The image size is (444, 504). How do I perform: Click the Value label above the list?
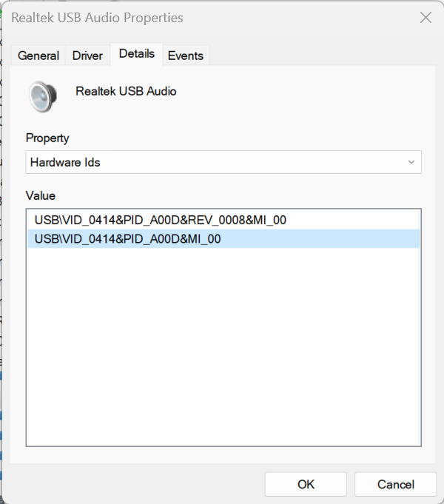tap(41, 195)
